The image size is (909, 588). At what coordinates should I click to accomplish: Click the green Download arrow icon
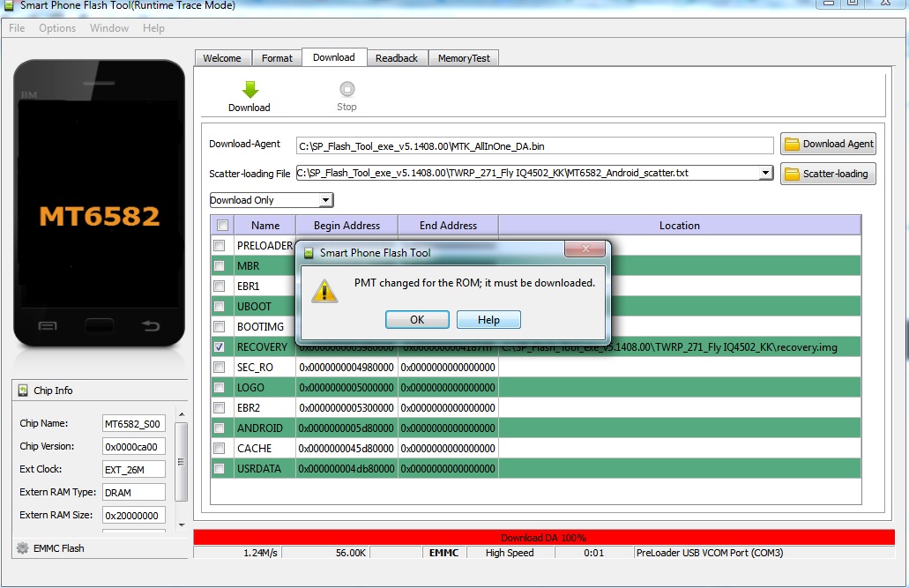(250, 90)
